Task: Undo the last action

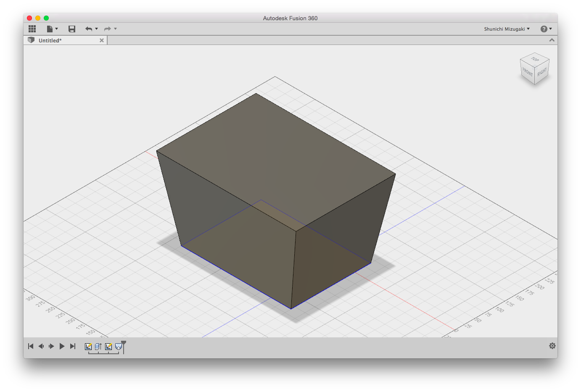Action: pyautogui.click(x=89, y=29)
